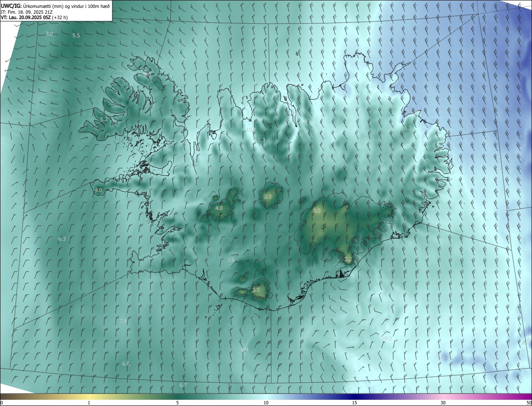Click the '30' tick on the color scale

point(443,403)
